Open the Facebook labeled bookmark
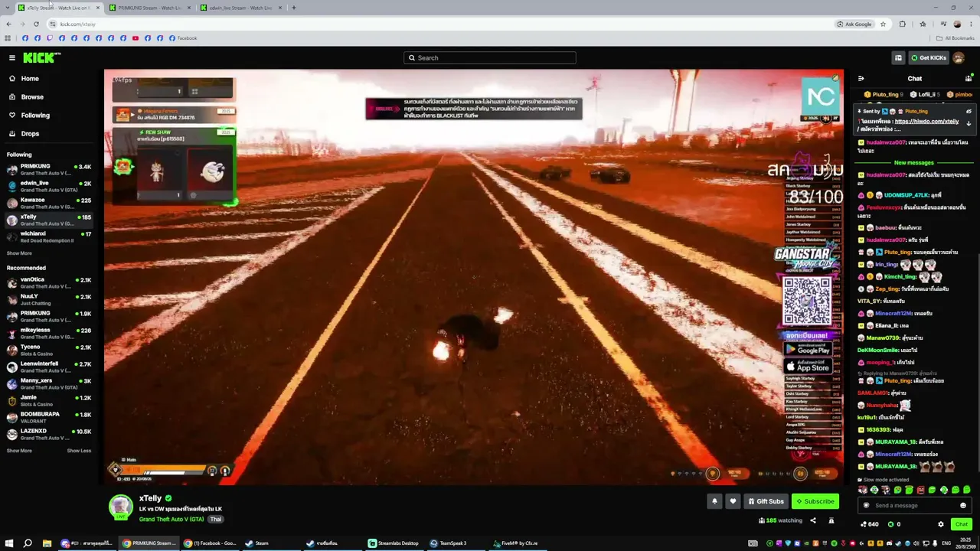 pyautogui.click(x=183, y=38)
